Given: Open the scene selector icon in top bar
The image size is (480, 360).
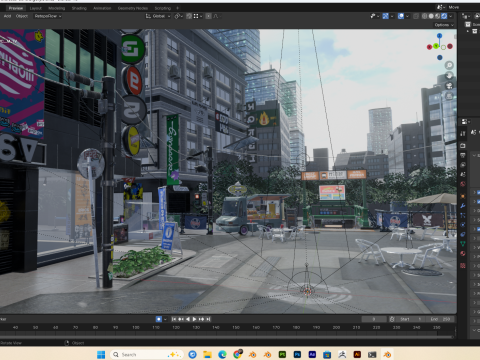Looking at the screenshot, I should click(x=441, y=7).
